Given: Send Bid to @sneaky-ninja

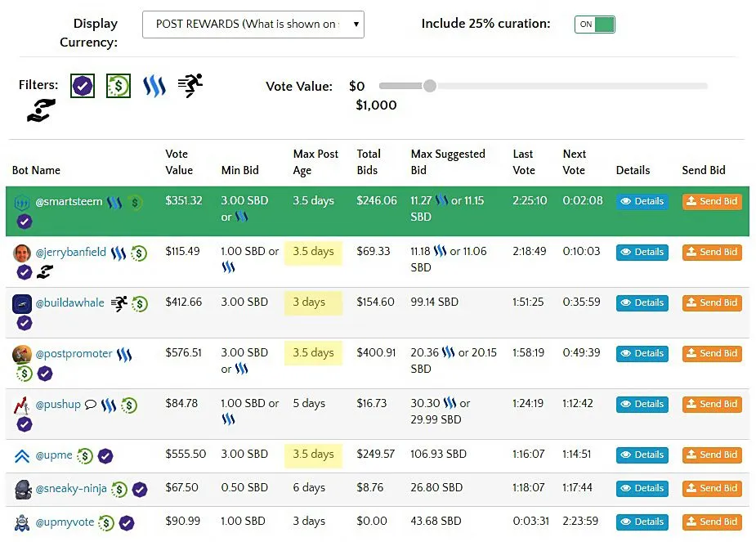Looking at the screenshot, I should [x=712, y=489].
